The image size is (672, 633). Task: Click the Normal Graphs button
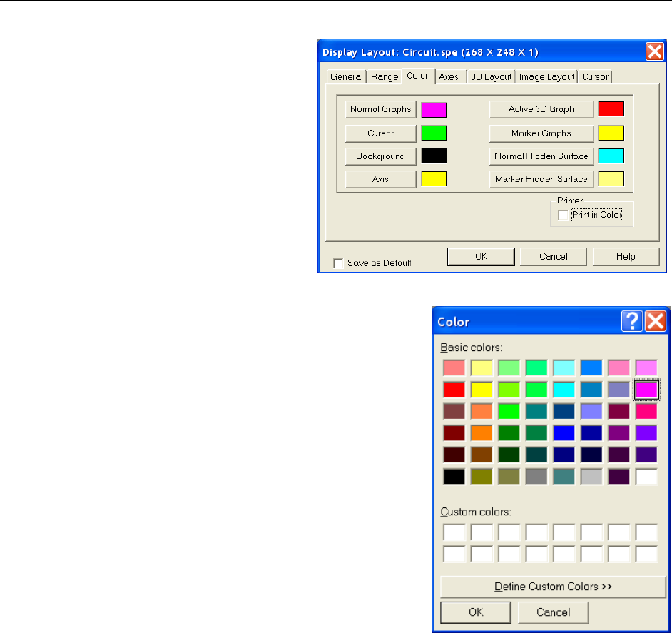pos(380,109)
